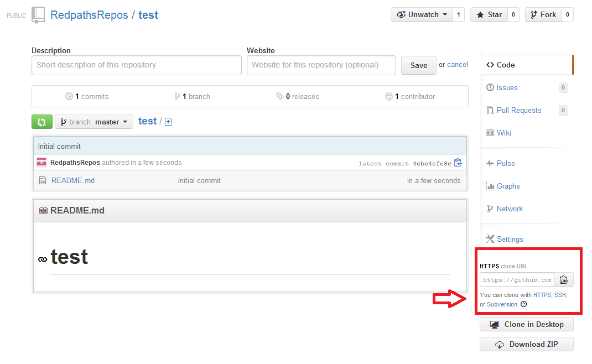The height and width of the screenshot is (364, 592).
Task: Click the watchers count 1
Action: 458,15
